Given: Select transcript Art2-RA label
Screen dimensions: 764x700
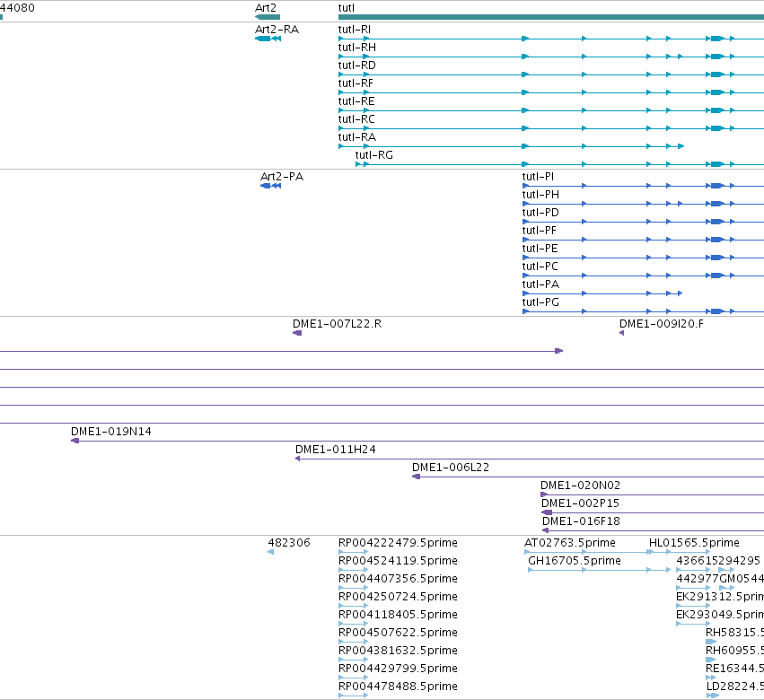Looking at the screenshot, I should click(x=277, y=30).
